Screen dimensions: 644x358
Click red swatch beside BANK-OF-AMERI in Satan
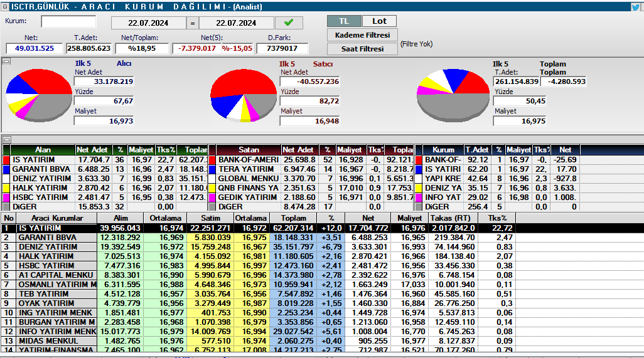pos(212,160)
